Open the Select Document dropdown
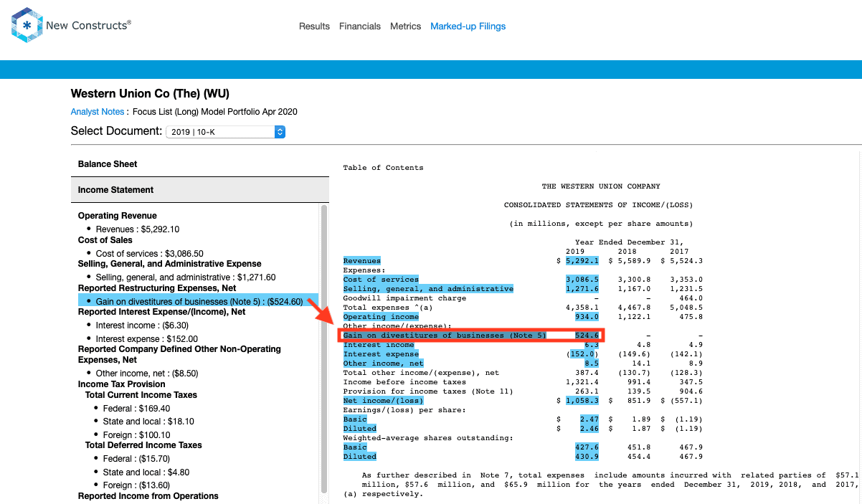This screenshot has width=862, height=504. click(x=226, y=132)
